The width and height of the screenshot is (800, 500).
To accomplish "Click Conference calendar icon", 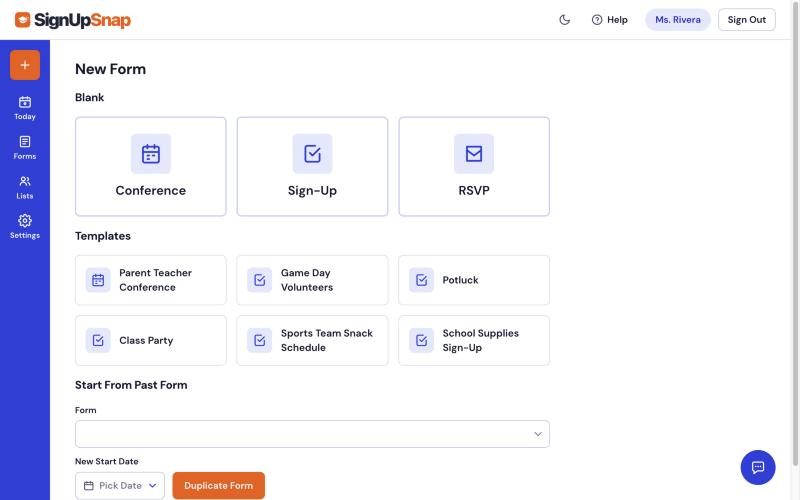I will coord(151,154).
